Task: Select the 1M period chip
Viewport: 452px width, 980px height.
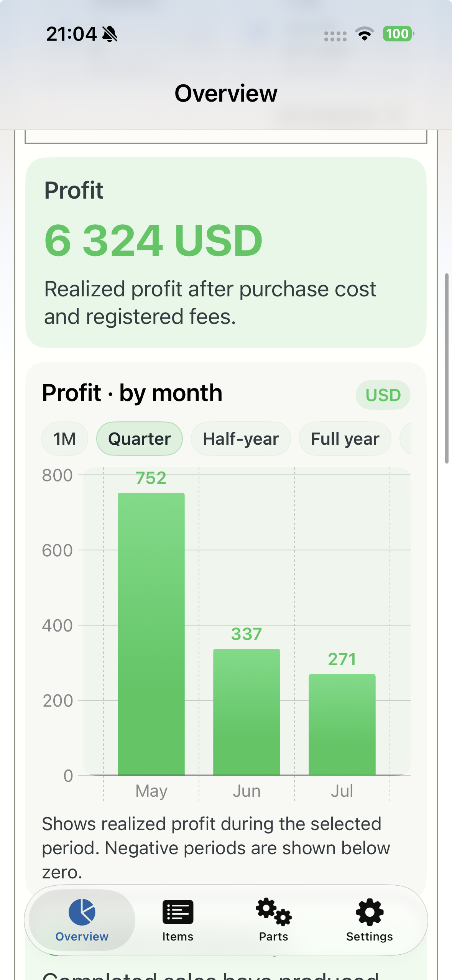Action: coord(65,439)
